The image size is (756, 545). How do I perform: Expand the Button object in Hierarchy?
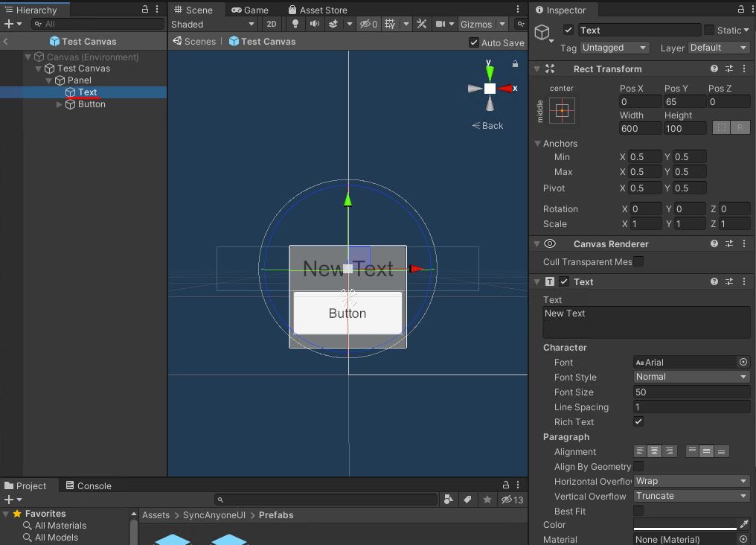(59, 104)
